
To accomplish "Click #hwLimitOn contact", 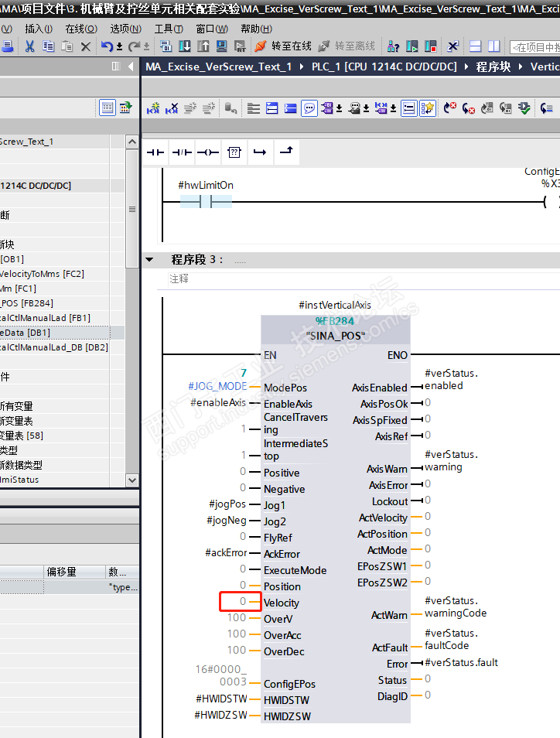I will click(206, 202).
